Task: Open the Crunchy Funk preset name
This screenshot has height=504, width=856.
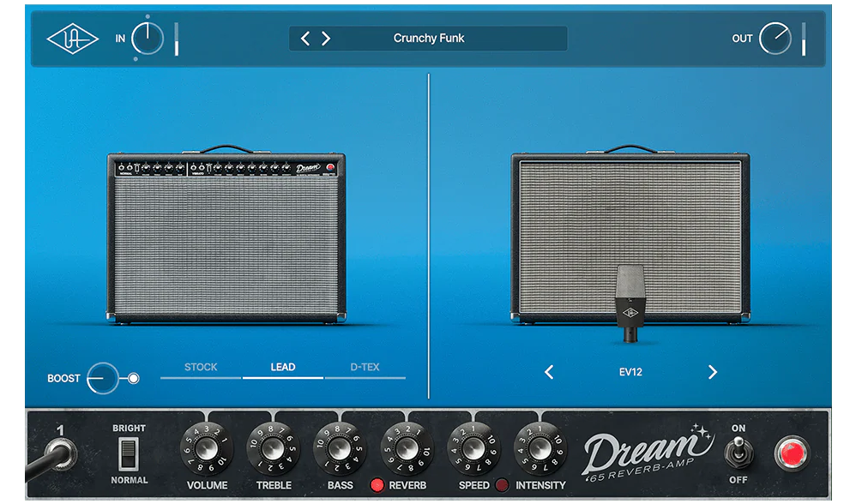Action: (x=429, y=39)
